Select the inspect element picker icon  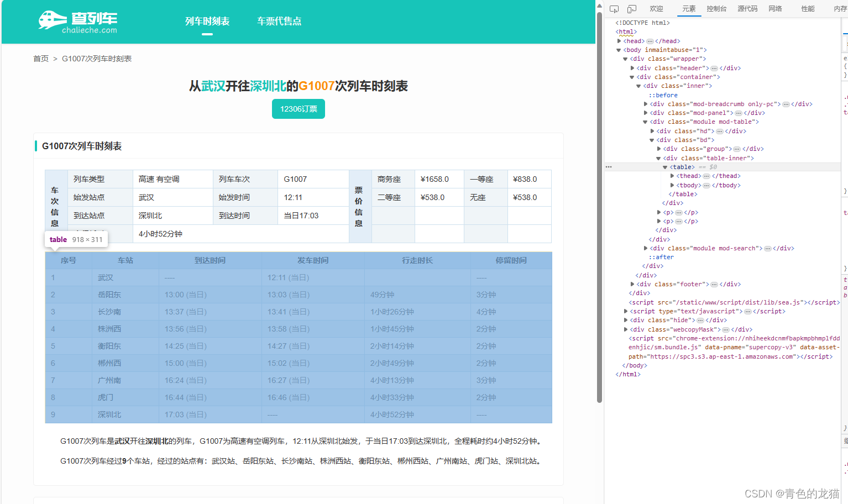point(614,9)
